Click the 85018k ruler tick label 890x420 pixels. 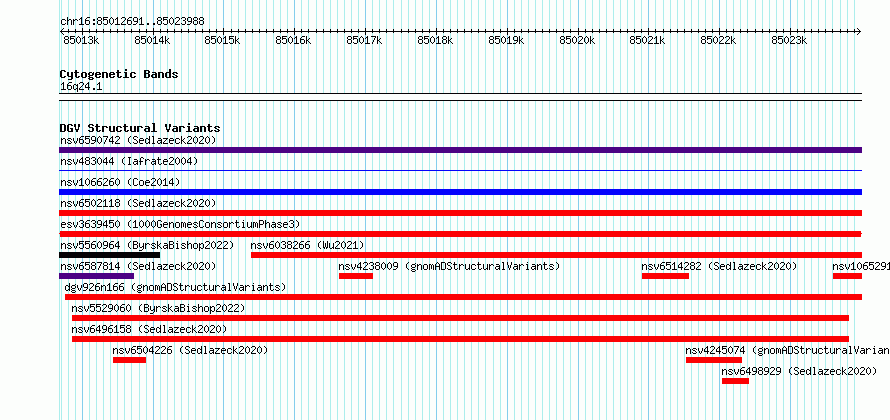(435, 40)
